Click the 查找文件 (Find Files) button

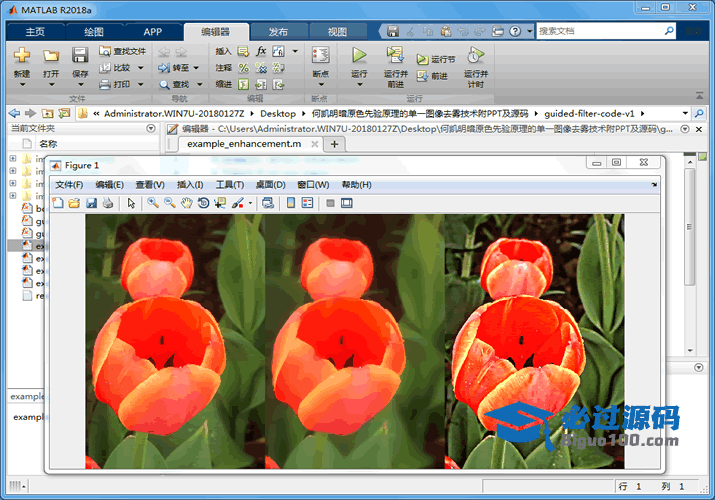coord(123,50)
